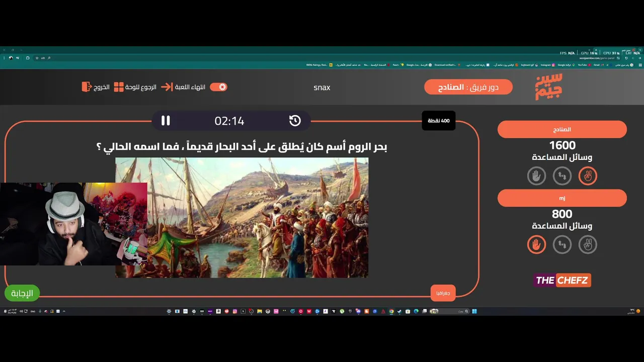Click the جغرافيا category tag

click(x=443, y=293)
